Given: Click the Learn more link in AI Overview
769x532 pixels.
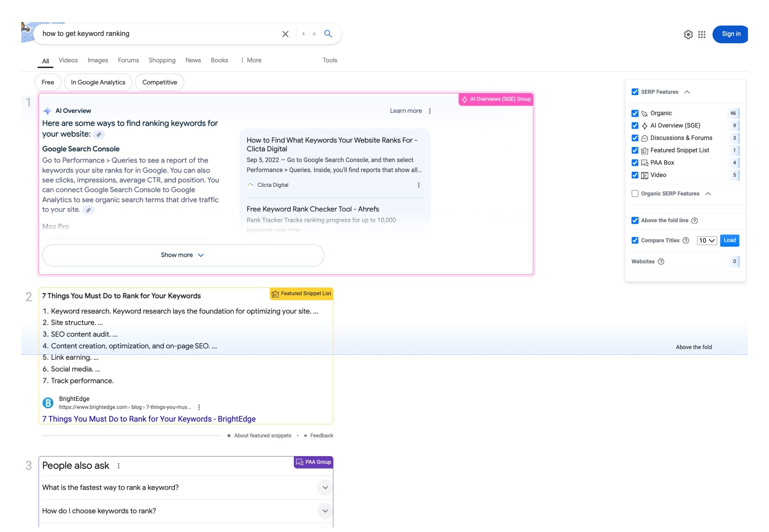Looking at the screenshot, I should point(406,111).
